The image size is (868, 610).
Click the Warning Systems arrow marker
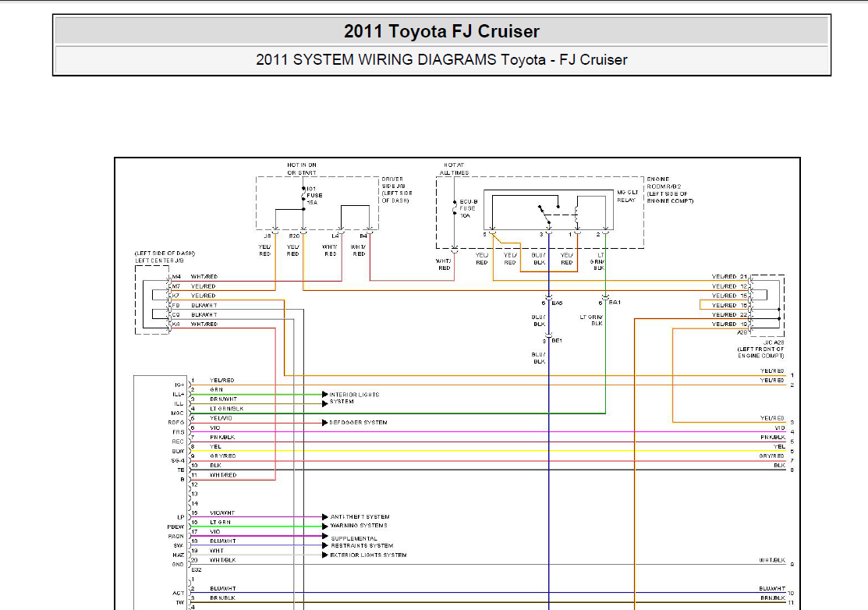pos(325,526)
